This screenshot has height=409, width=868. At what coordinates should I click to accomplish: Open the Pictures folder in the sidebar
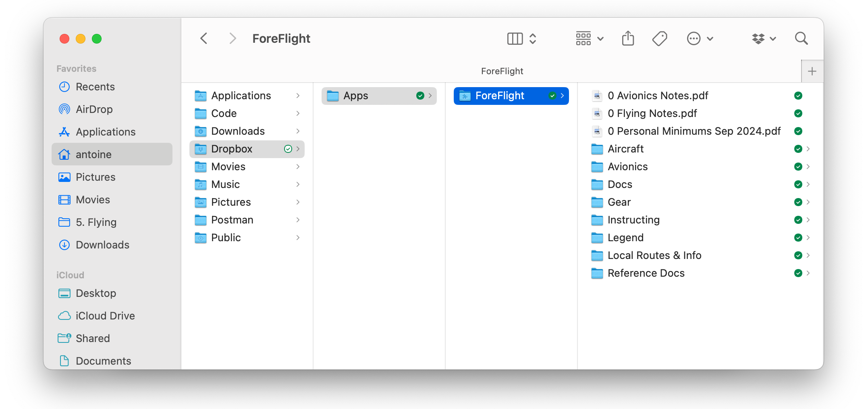(96, 177)
